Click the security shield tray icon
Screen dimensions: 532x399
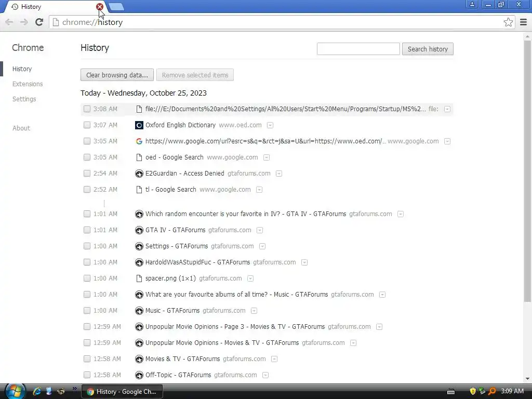[473, 391]
